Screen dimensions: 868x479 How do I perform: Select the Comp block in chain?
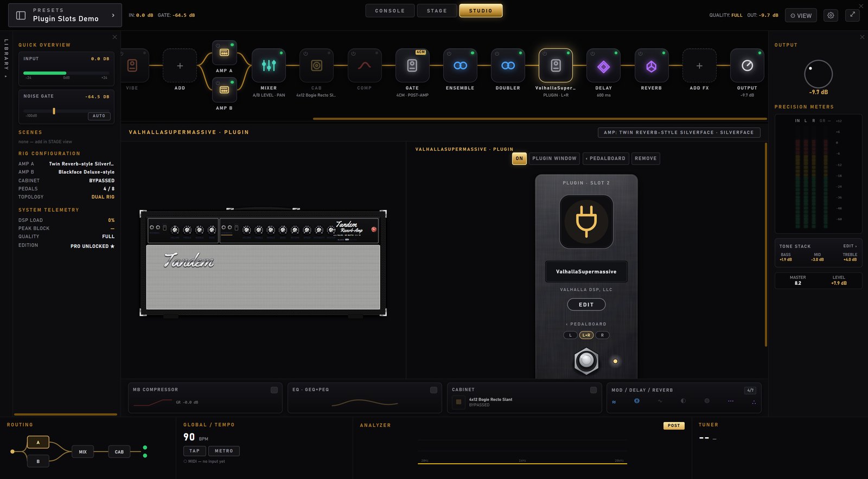pos(364,66)
